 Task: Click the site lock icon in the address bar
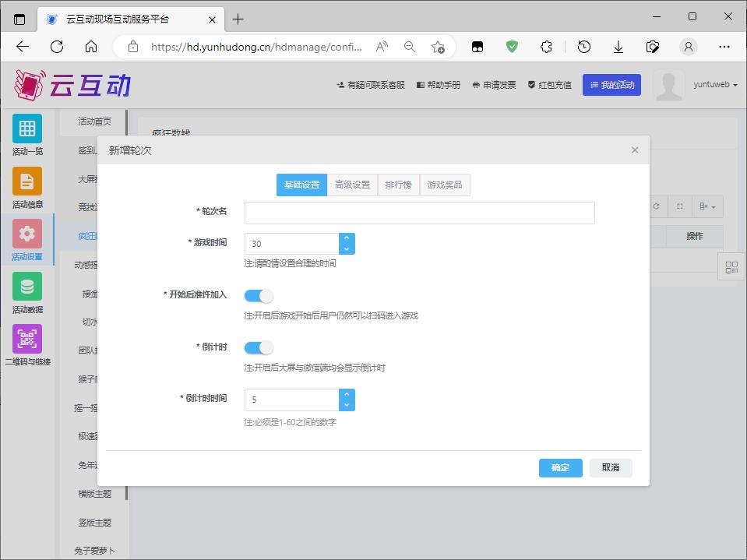coord(133,47)
